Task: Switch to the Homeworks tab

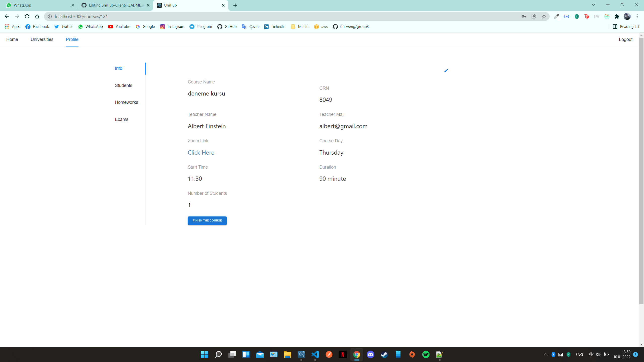Action: [x=127, y=102]
